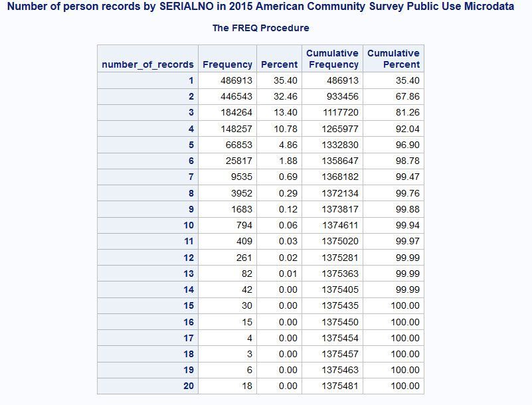Click cumulative percent 99.97
This screenshot has width=532, height=405.
click(x=407, y=241)
